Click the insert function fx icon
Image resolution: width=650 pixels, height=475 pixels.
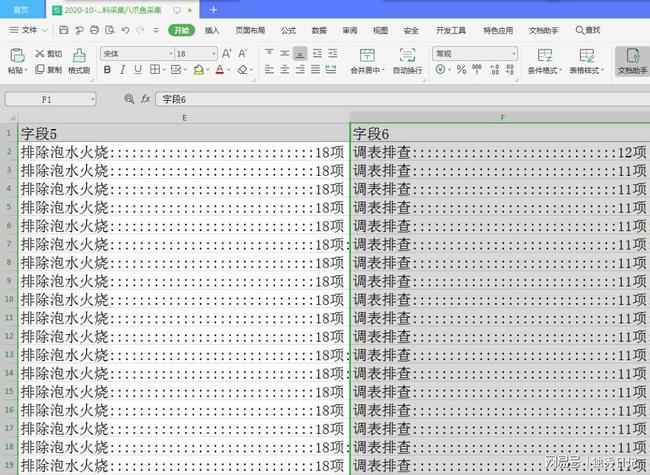tap(145, 100)
